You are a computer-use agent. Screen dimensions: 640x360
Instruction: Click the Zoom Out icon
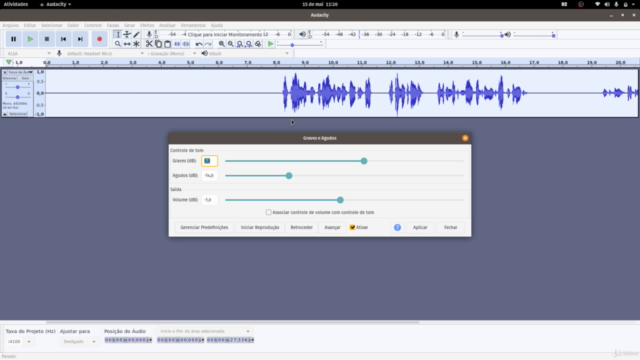pos(231,44)
